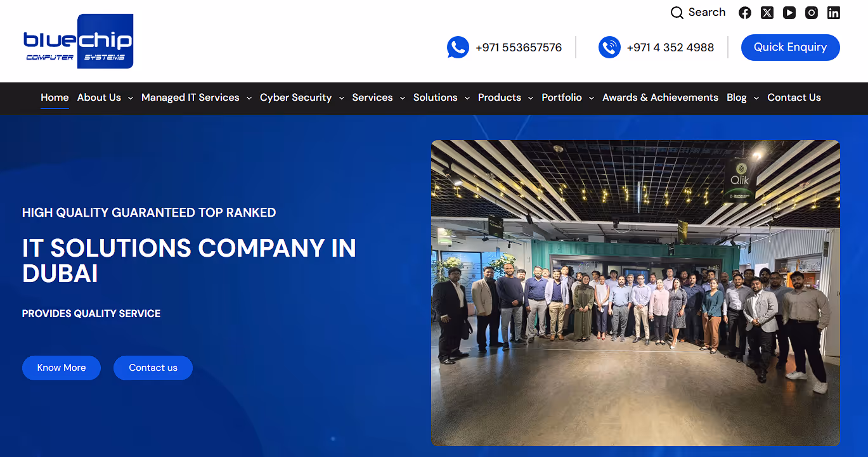Click the Bluechip Computer Systems logo

[x=78, y=41]
